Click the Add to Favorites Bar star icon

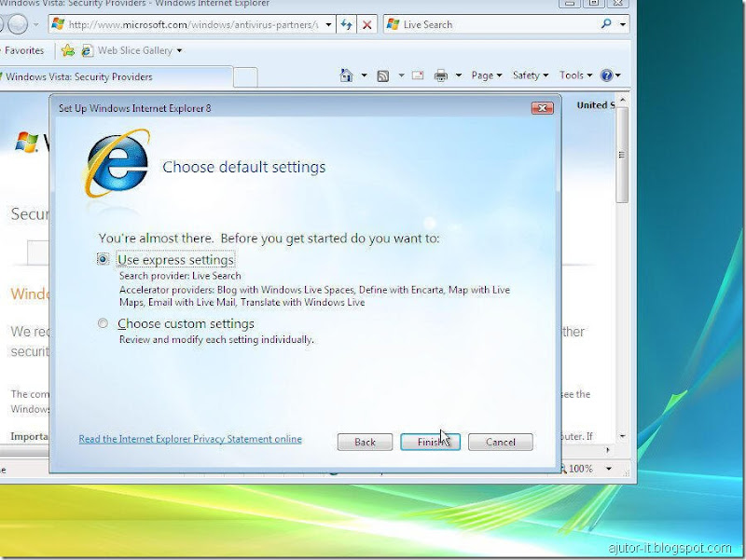coord(68,50)
